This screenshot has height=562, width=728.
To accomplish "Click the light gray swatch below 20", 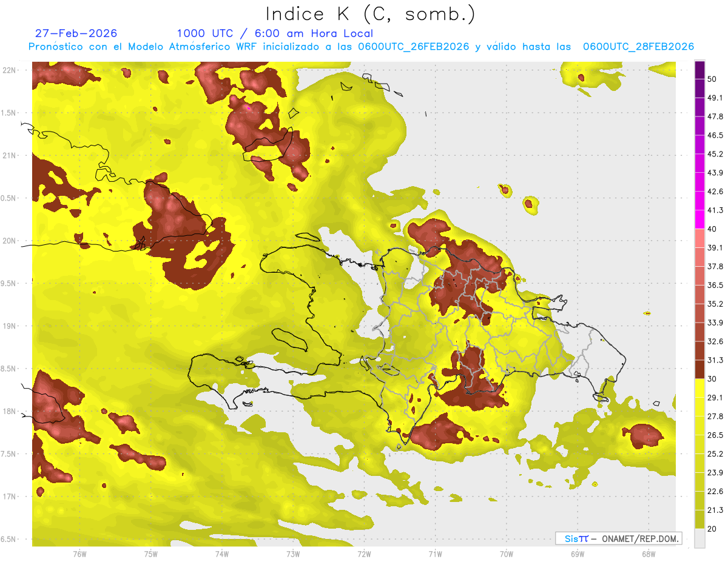I will click(699, 538).
